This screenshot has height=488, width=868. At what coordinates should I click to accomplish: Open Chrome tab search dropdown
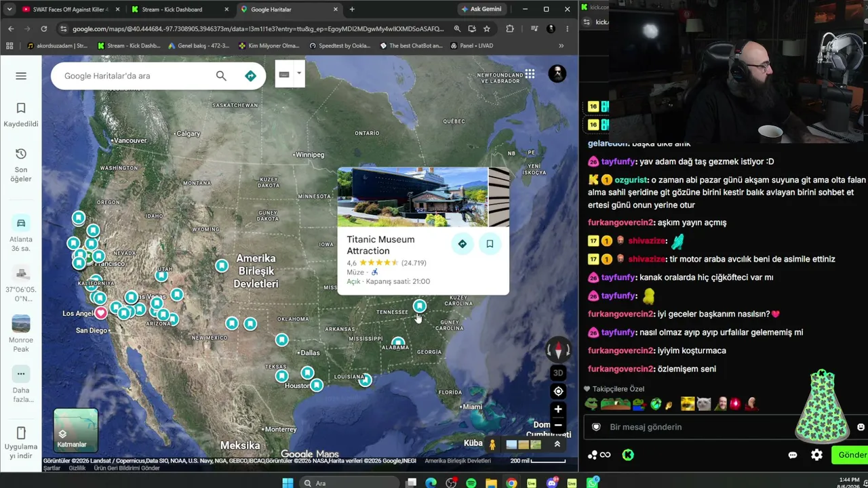click(9, 9)
